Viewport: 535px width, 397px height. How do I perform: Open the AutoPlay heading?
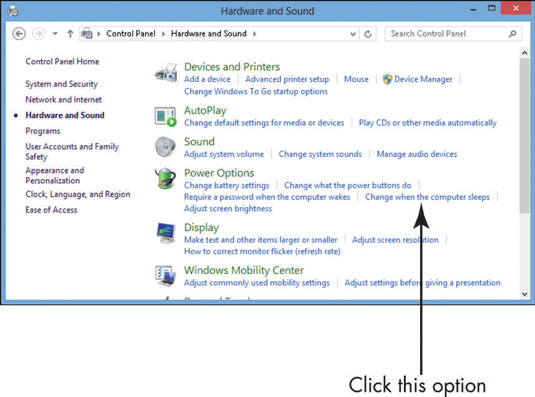click(x=205, y=111)
